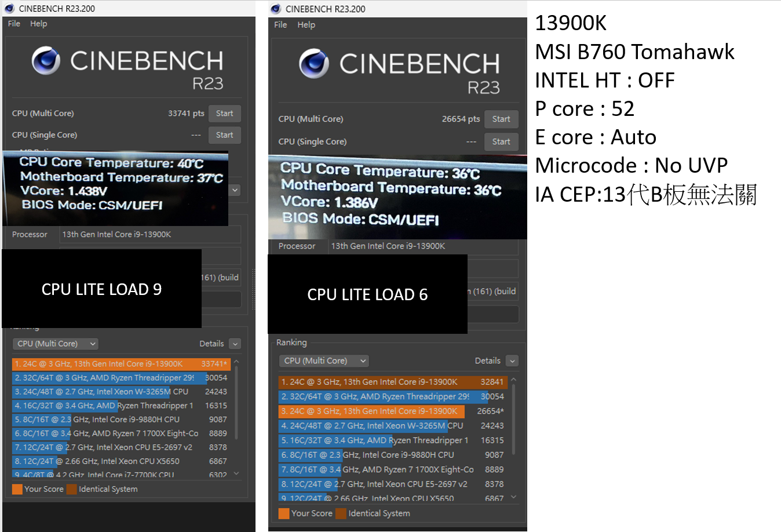The image size is (781, 532).
Task: Select Ryzen 7 1700X row in left ranking
Action: coord(121,433)
